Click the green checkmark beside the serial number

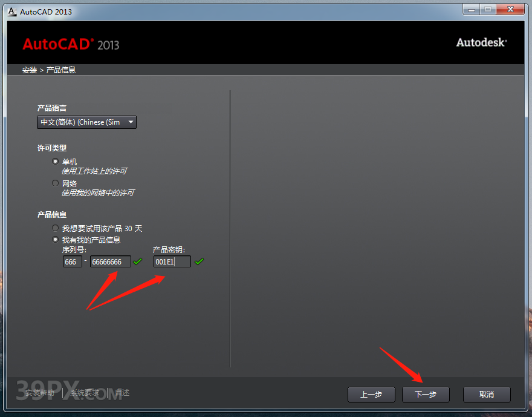[x=138, y=261]
